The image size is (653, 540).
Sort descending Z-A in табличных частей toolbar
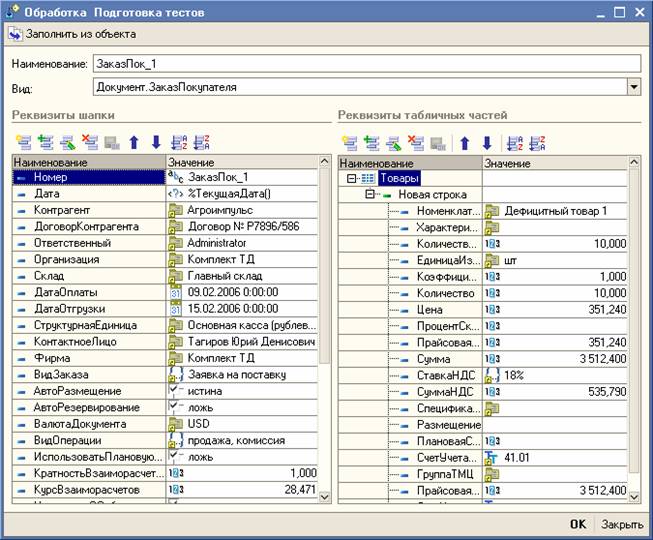(x=537, y=143)
